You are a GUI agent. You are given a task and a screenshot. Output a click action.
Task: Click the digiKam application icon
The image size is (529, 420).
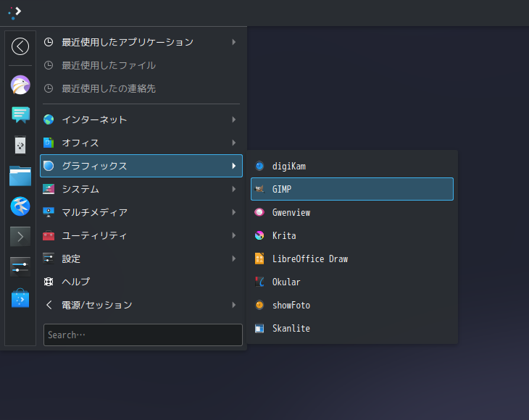(x=259, y=166)
